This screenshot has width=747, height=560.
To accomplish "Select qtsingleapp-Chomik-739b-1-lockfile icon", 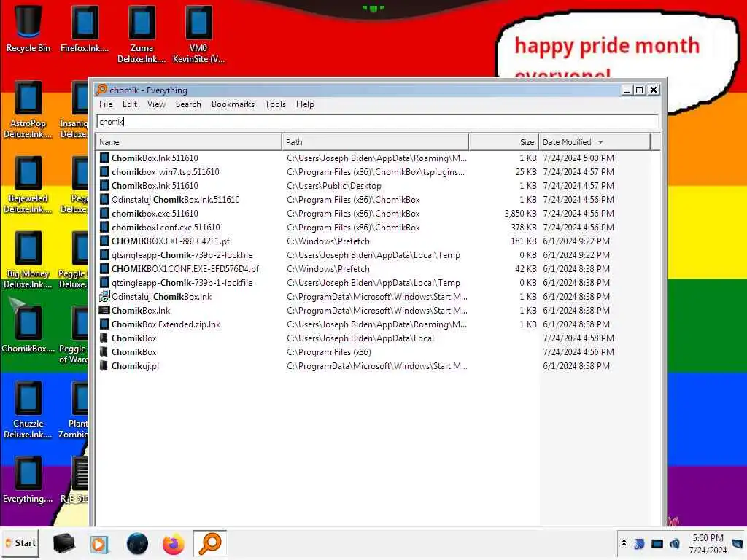I will pos(104,282).
